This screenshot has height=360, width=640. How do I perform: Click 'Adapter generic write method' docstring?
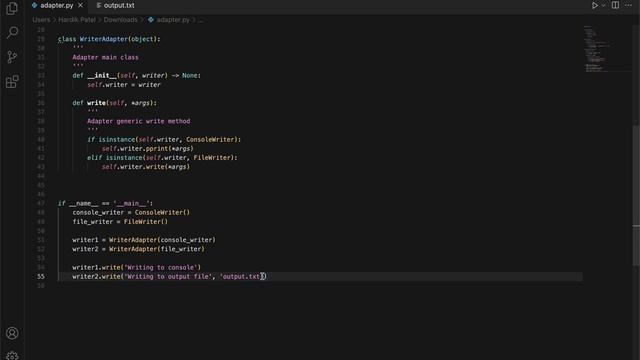click(x=138, y=121)
